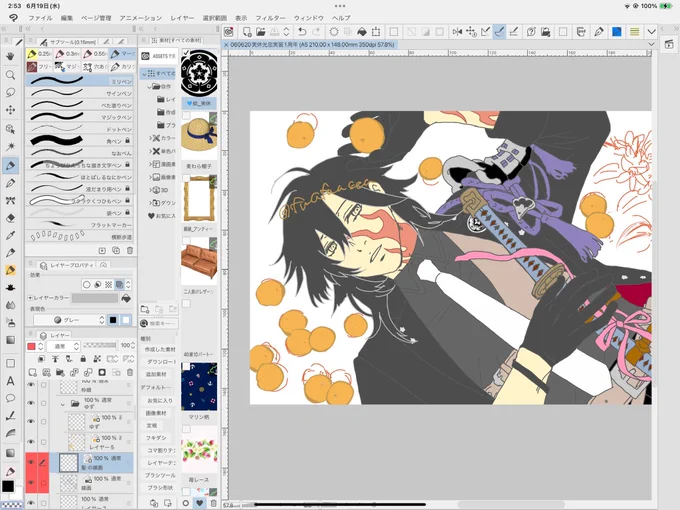Select the フラットマーカー sub tool

[x=79, y=225]
